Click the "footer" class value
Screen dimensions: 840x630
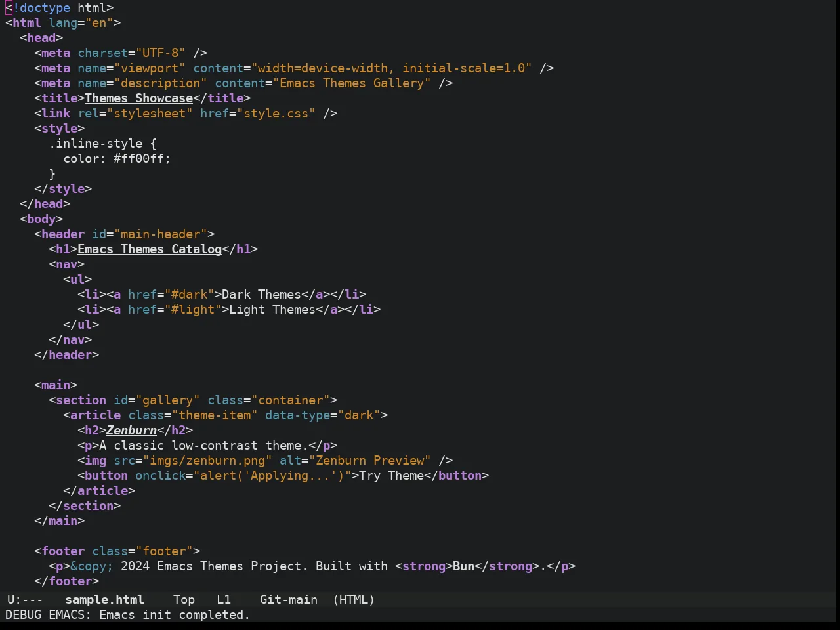164,551
